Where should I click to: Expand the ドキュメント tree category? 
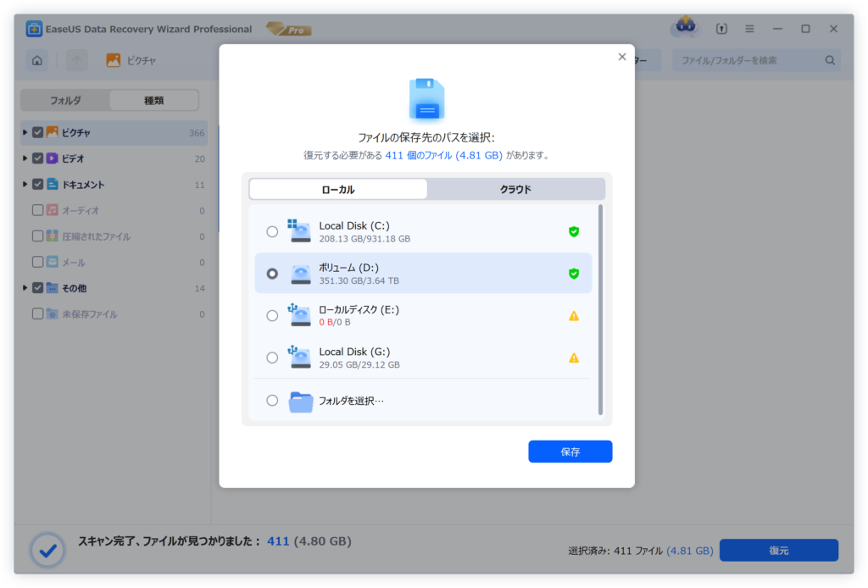pos(25,185)
